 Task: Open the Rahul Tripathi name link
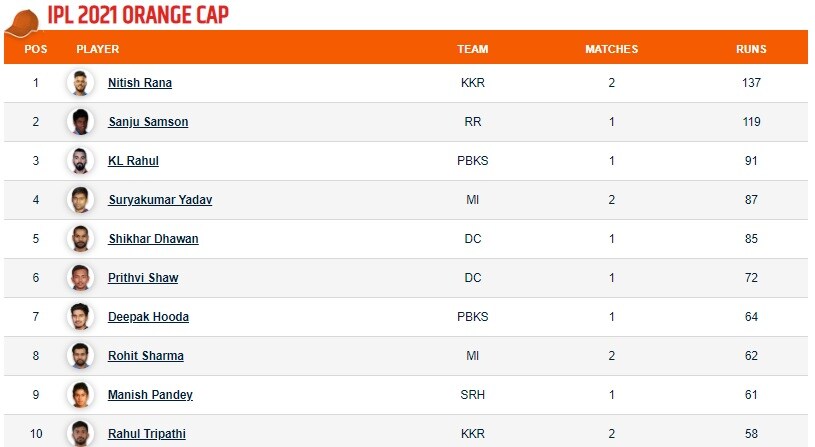(146, 434)
